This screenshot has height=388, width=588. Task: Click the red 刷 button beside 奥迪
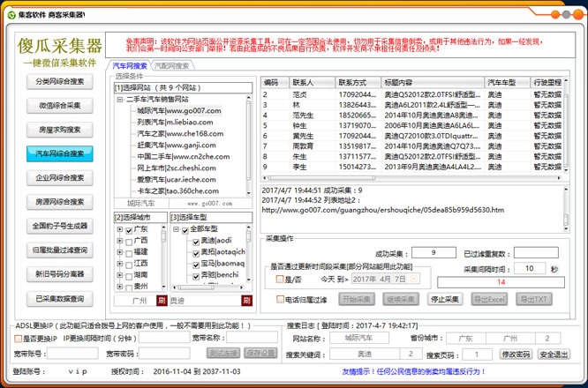245,300
